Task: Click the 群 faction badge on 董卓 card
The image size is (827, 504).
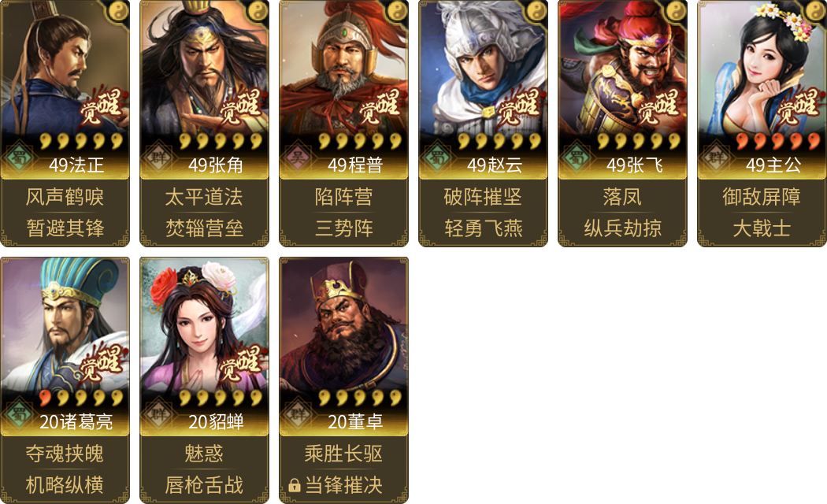Action: [298, 413]
